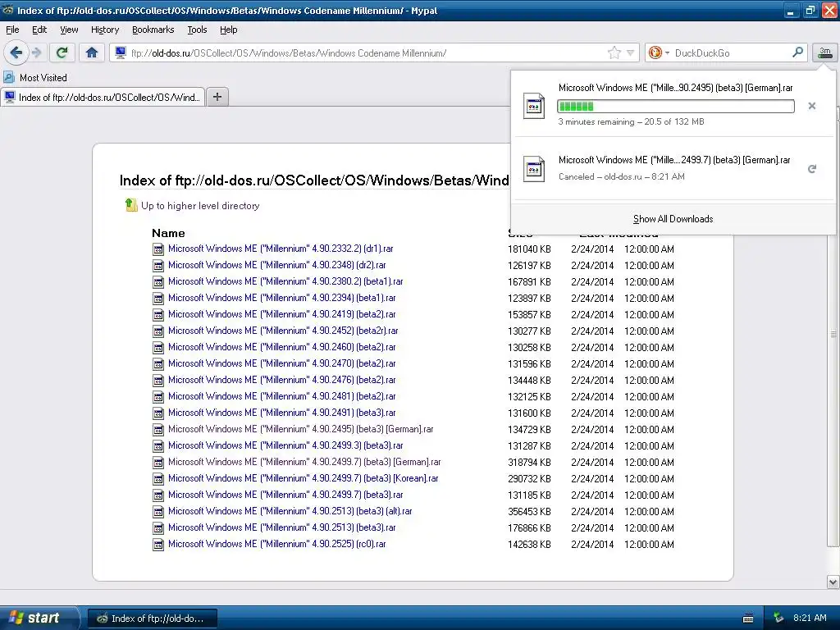This screenshot has height=630, width=840.
Task: Click the file icon for 4.90.2499.3 row
Action: (158, 446)
